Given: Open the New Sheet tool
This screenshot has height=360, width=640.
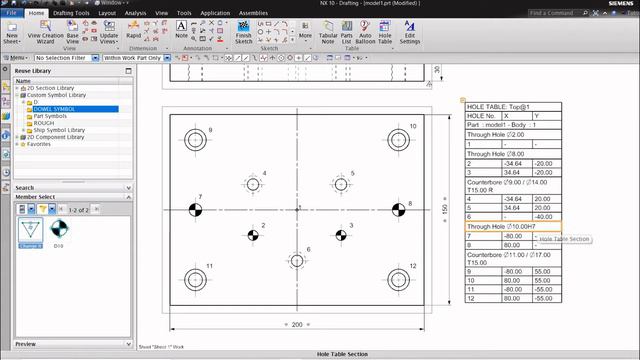Looking at the screenshot, I should tap(12, 32).
